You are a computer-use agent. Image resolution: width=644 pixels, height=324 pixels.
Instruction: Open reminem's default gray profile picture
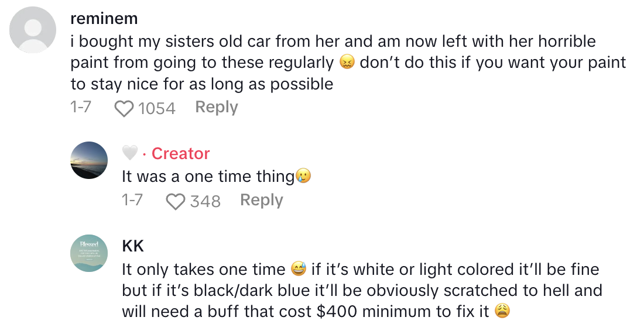point(34,30)
